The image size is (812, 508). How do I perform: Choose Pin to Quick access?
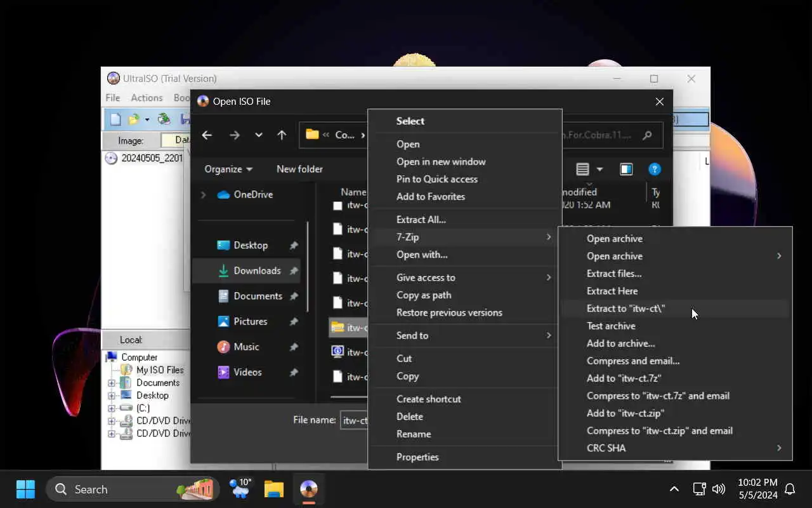coord(465,179)
